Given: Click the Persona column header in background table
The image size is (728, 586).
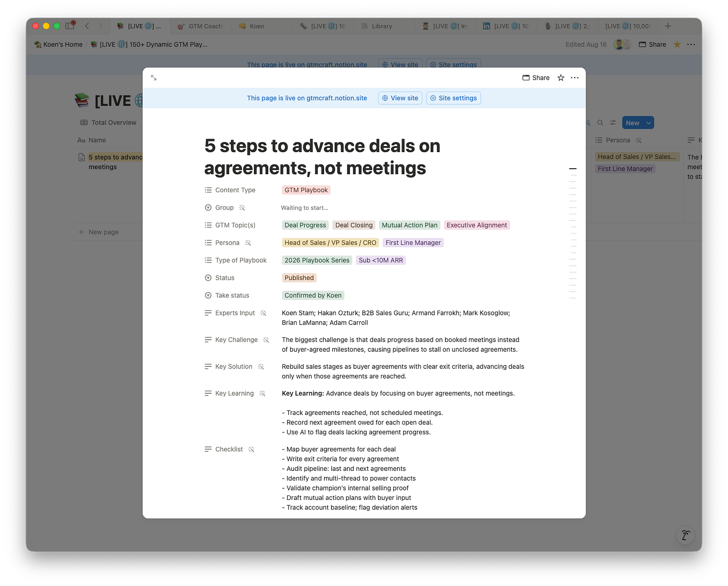Looking at the screenshot, I should [618, 140].
